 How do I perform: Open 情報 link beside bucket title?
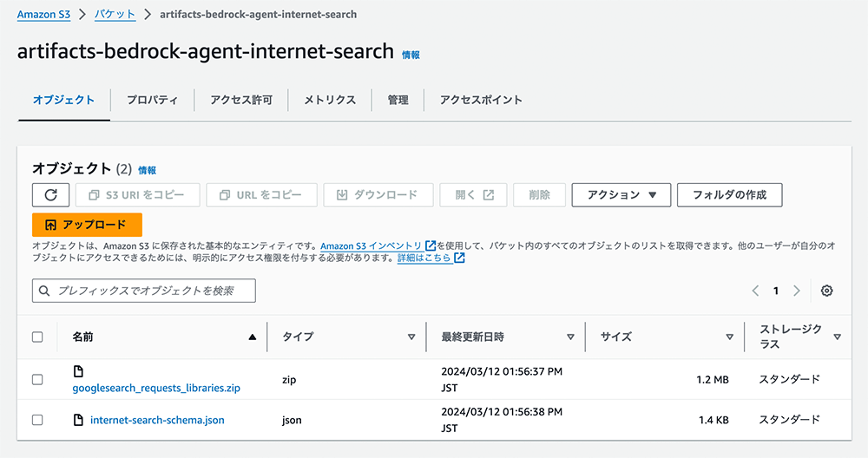(x=411, y=55)
